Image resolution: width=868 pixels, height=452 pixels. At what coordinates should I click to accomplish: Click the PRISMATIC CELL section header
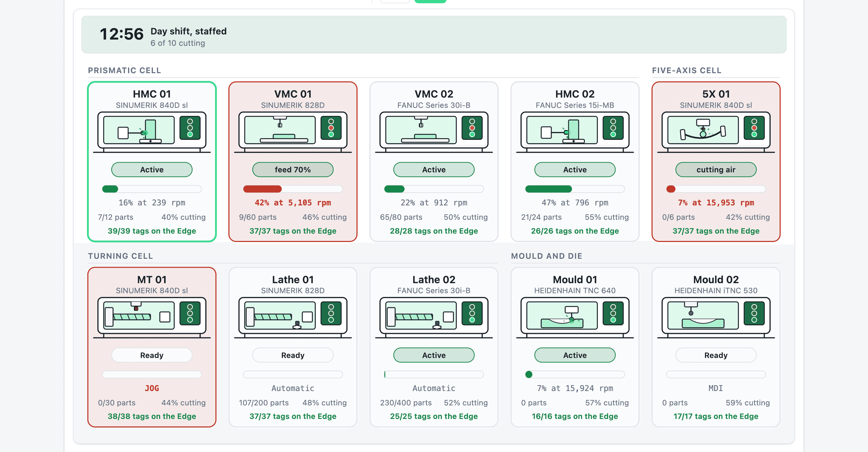[x=124, y=70]
